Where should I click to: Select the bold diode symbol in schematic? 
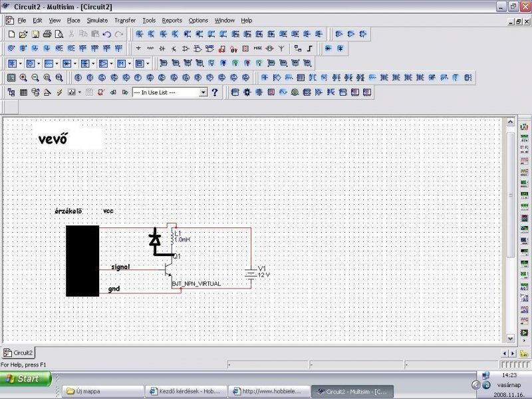[x=156, y=239]
